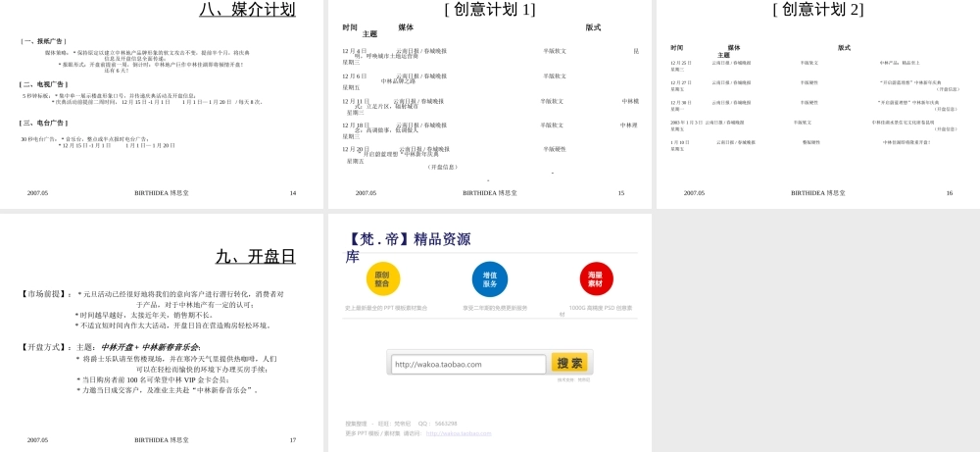Click the red 海量素材 circle icon

pyautogui.click(x=597, y=278)
